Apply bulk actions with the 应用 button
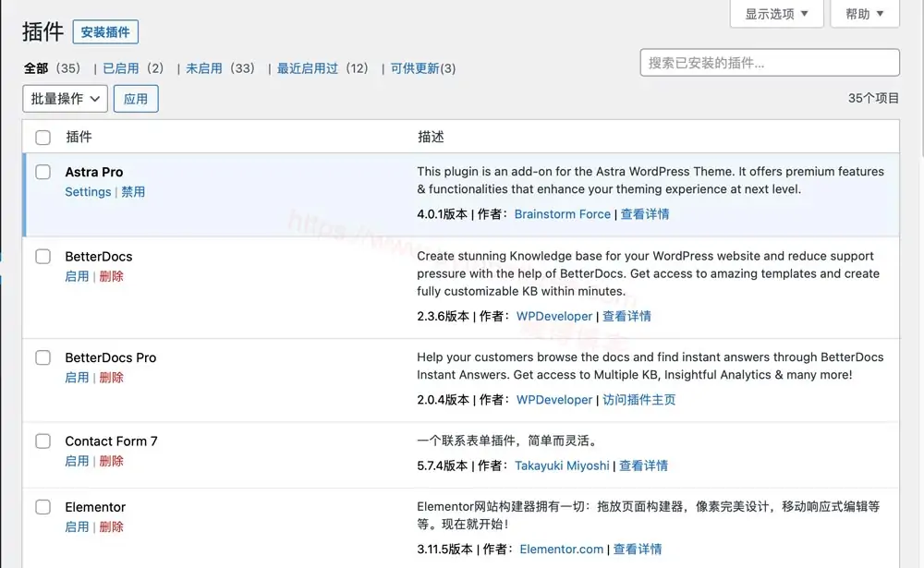Screen dimensions: 924x568 click(x=135, y=98)
